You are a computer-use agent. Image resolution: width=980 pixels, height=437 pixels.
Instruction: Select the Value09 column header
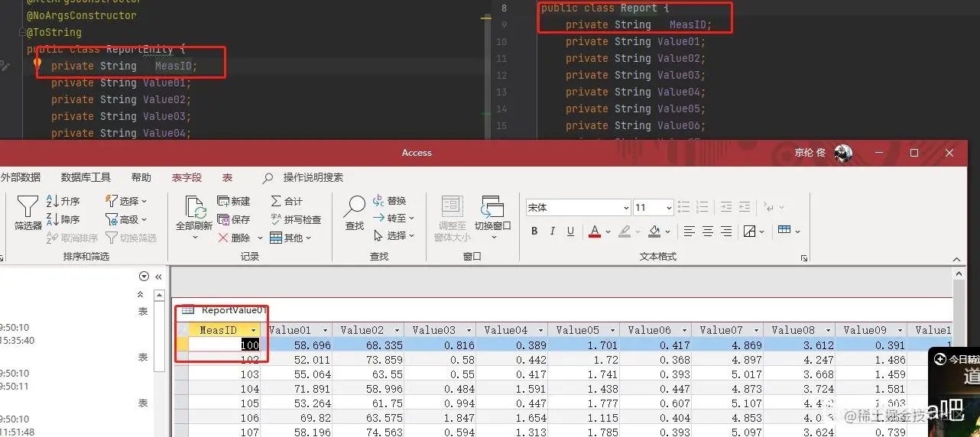871,330
